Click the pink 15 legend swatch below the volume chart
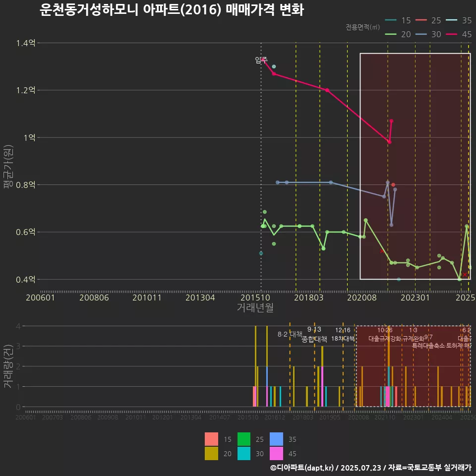The image size is (476, 476). click(x=211, y=439)
